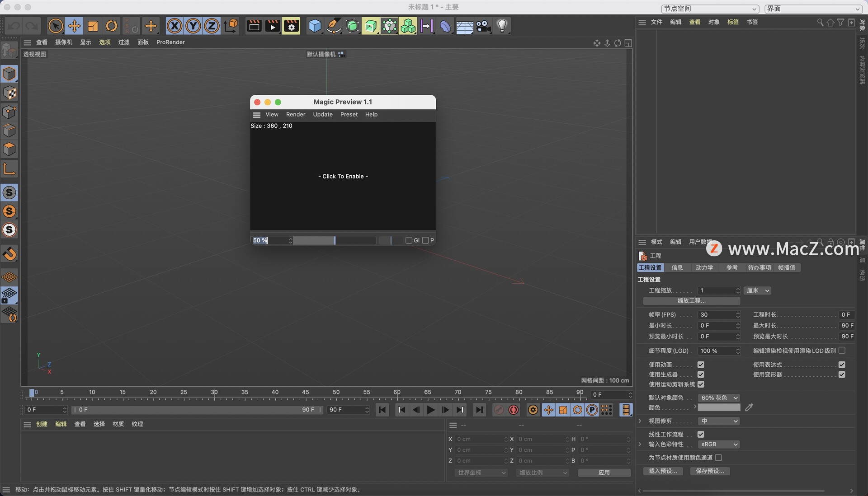Screen dimensions: 868x496
Task: Open Preset menu in Magic Preview
Action: pos(349,115)
